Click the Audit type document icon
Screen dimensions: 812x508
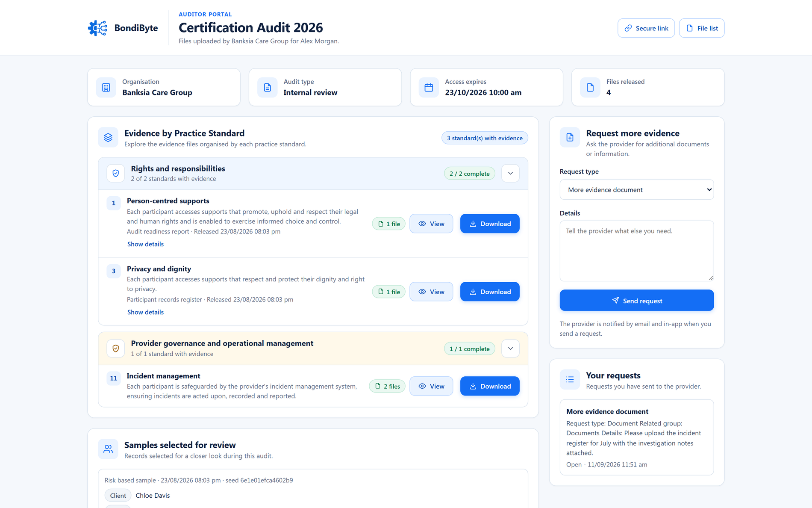(268, 87)
